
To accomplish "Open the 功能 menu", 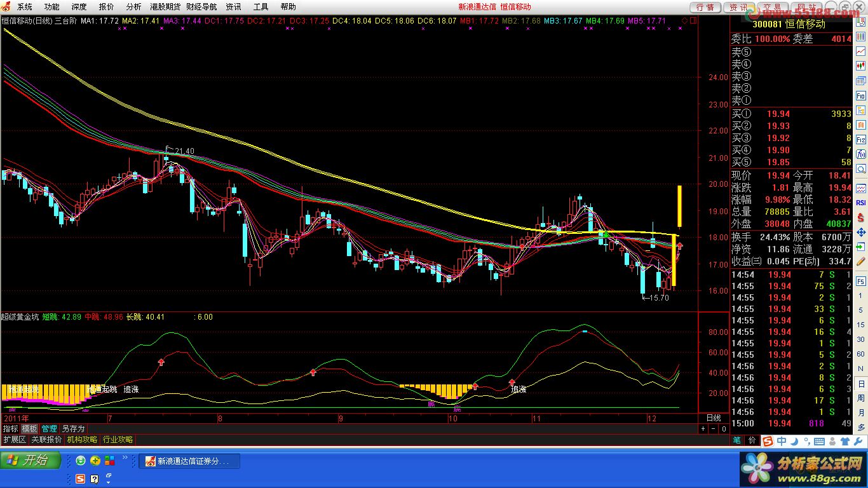I will click(51, 7).
